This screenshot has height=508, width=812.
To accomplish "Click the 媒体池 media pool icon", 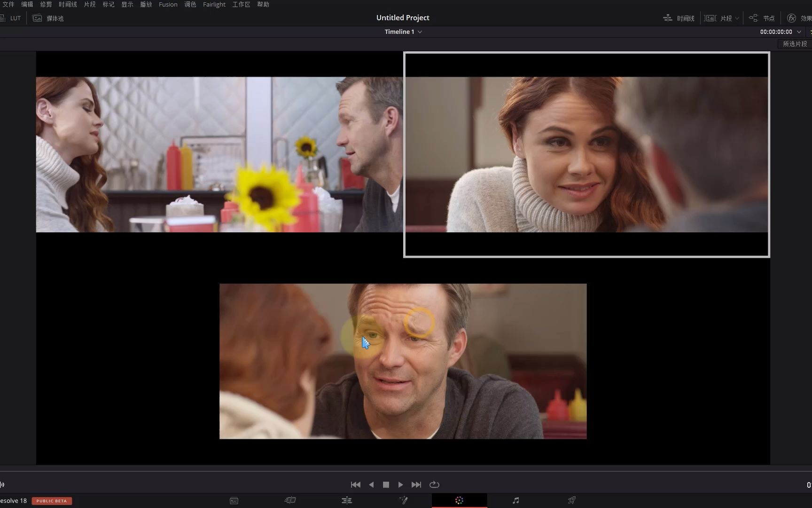I will [37, 18].
